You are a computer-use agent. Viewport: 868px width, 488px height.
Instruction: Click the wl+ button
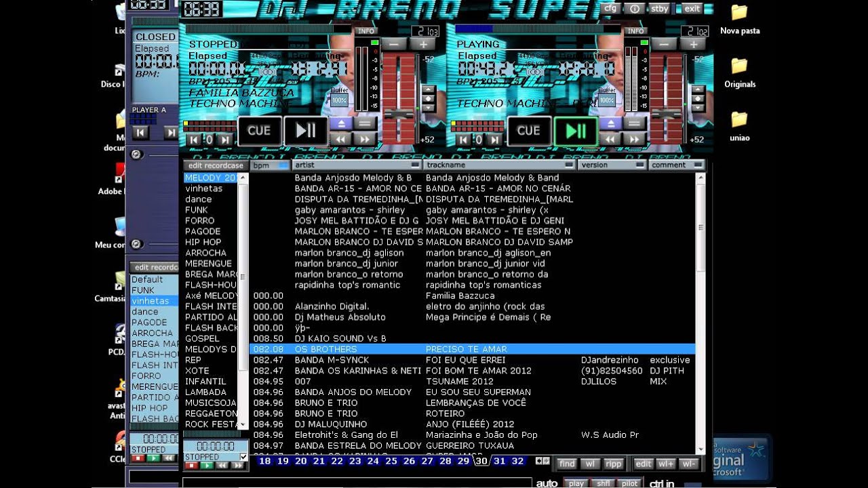[x=666, y=464]
